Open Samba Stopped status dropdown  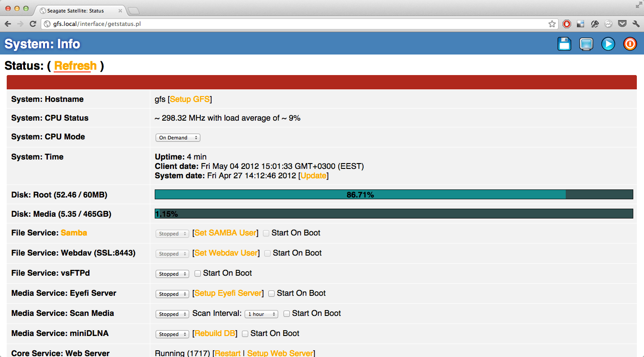coord(172,234)
